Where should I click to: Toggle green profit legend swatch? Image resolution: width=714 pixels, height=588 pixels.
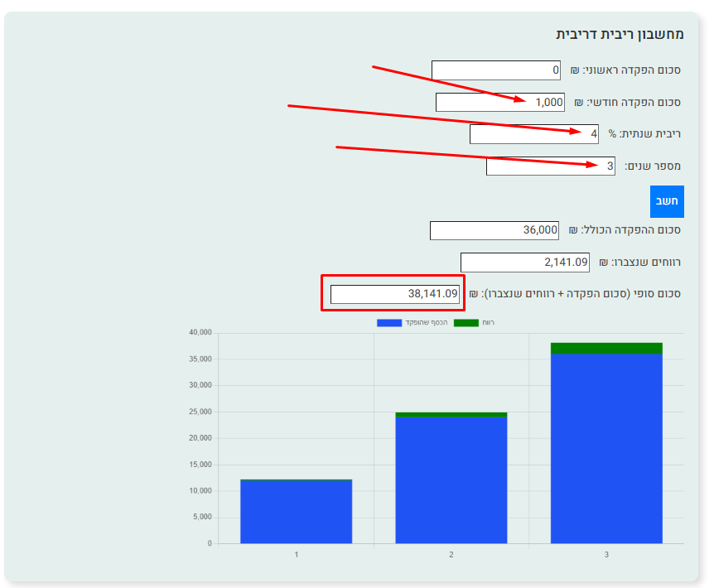coord(466,323)
